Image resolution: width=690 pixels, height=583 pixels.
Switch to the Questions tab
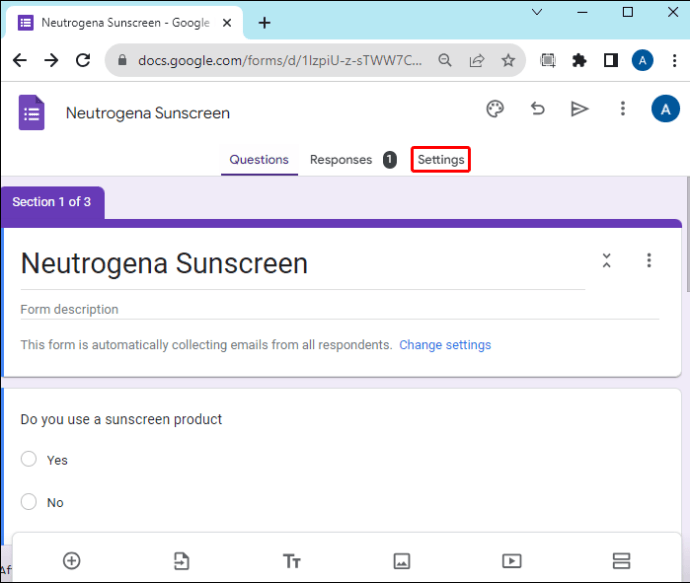click(259, 160)
